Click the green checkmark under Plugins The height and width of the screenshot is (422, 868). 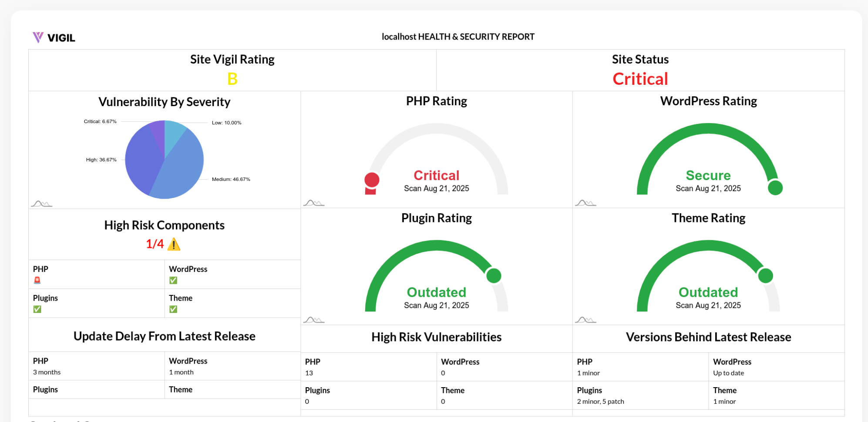[37, 309]
